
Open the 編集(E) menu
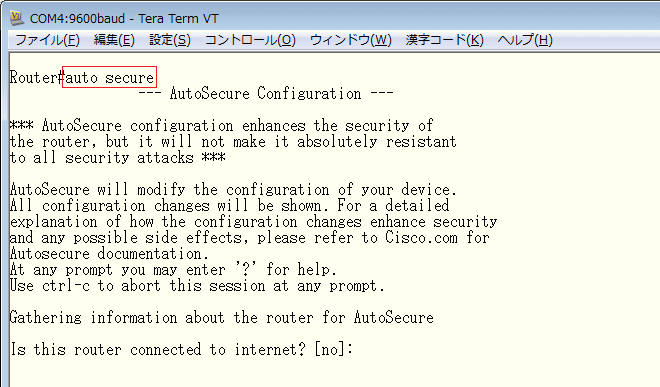(x=114, y=40)
